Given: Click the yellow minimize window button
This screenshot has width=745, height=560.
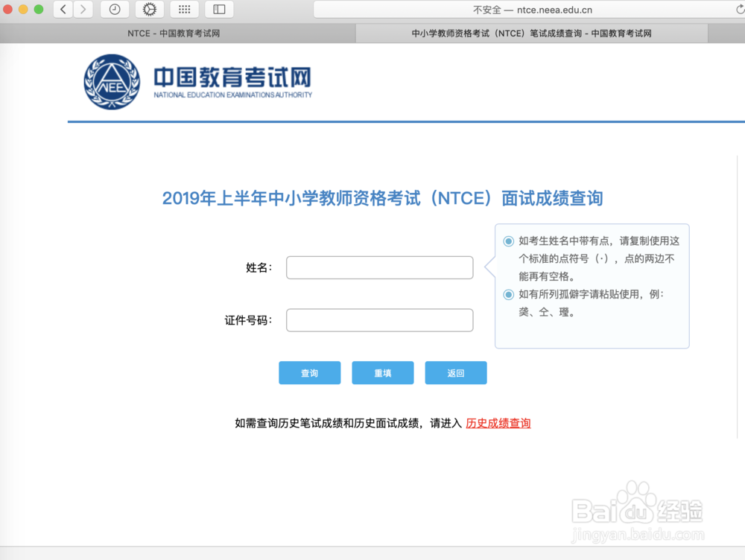Looking at the screenshot, I should (x=23, y=9).
